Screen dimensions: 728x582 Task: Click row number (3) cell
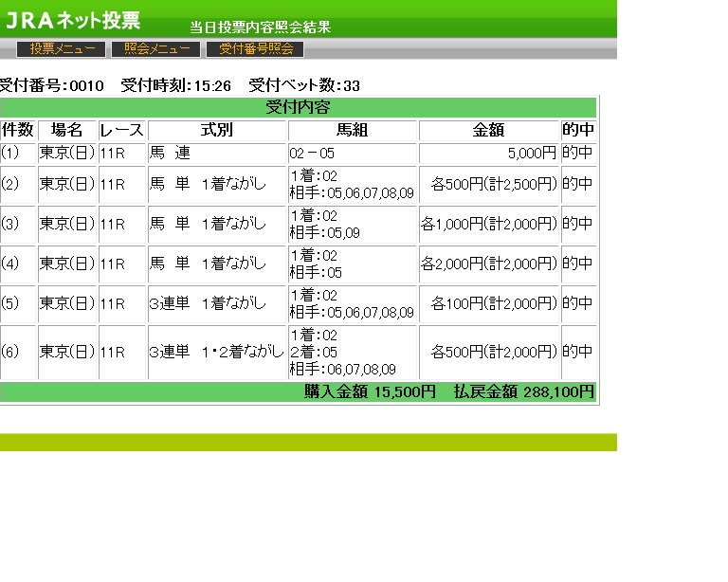[x=18, y=224]
